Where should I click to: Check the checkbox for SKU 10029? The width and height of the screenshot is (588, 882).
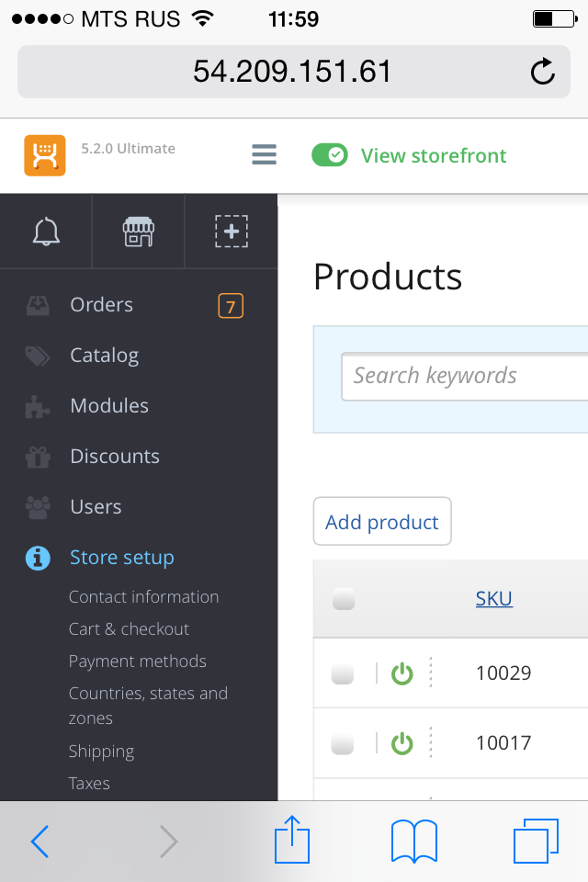342,673
